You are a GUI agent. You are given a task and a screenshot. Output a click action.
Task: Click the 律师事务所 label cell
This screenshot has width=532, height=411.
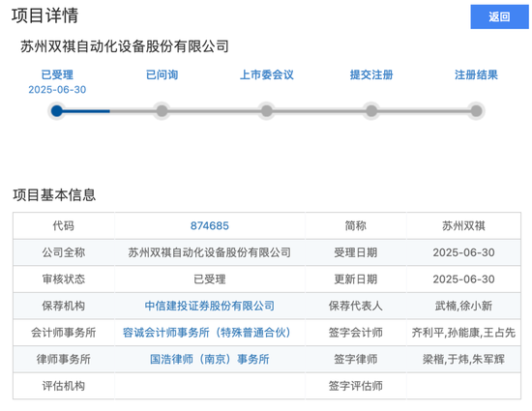(x=64, y=359)
